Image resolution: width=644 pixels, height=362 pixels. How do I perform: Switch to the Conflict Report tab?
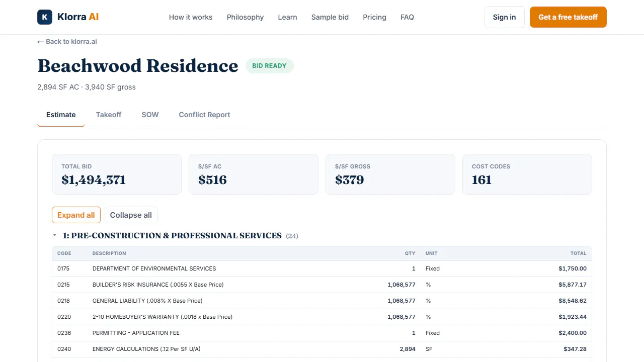point(204,115)
